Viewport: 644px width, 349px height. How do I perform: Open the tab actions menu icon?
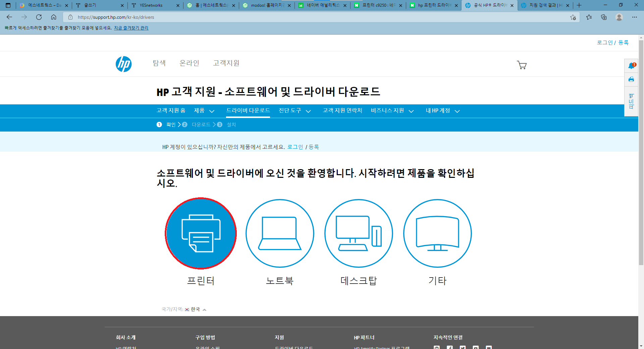(x=8, y=5)
